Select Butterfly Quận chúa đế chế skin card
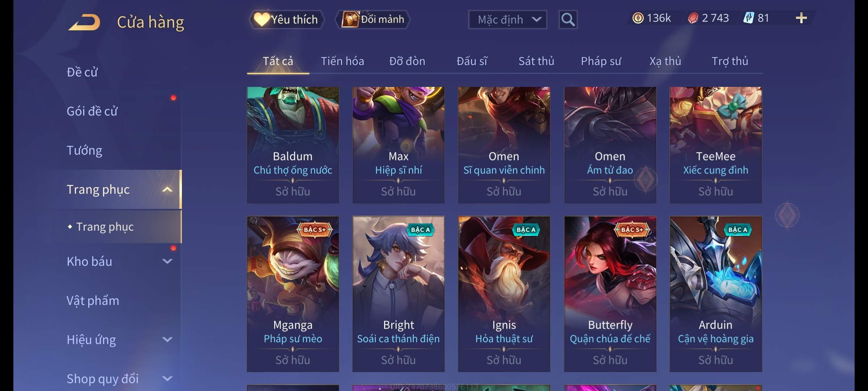 (610, 294)
